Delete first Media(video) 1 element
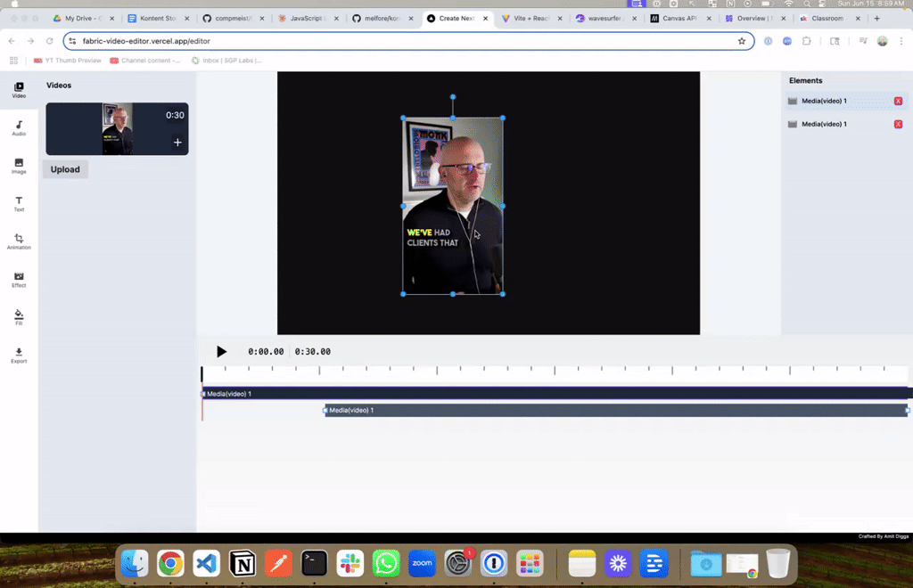 (898, 102)
